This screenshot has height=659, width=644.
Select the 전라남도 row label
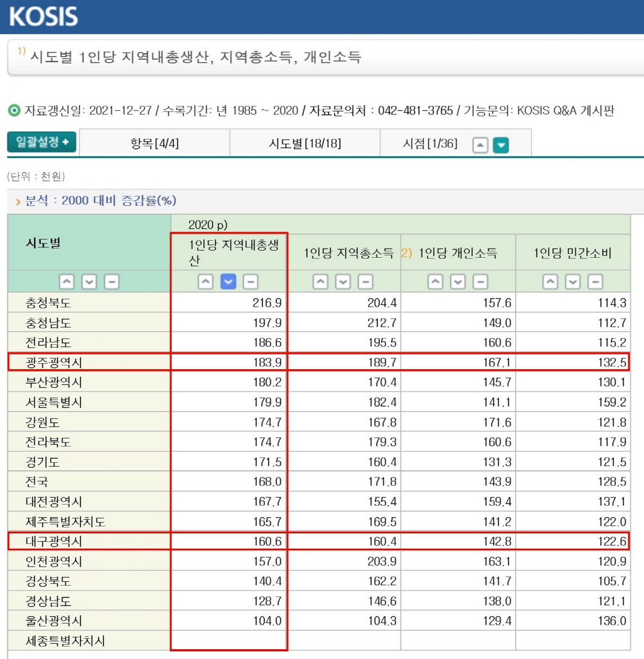coord(48,343)
